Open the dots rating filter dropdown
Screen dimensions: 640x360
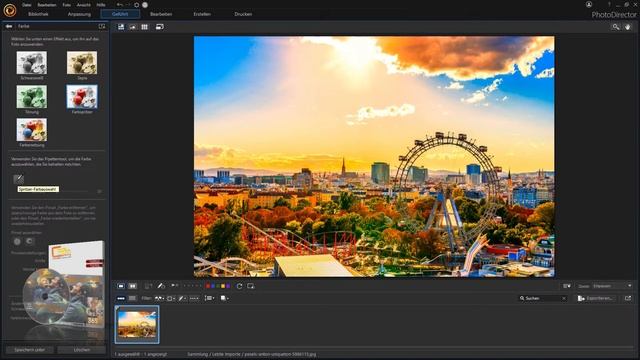coord(194,298)
